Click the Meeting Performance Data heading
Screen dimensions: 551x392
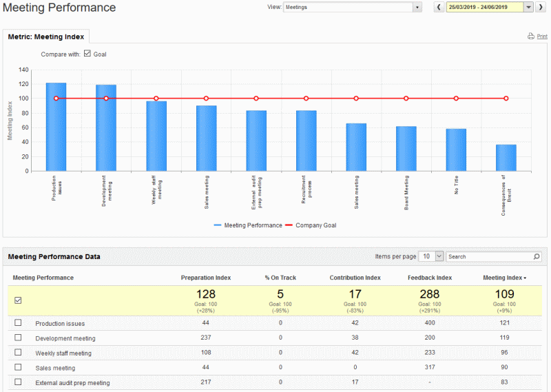(54, 257)
